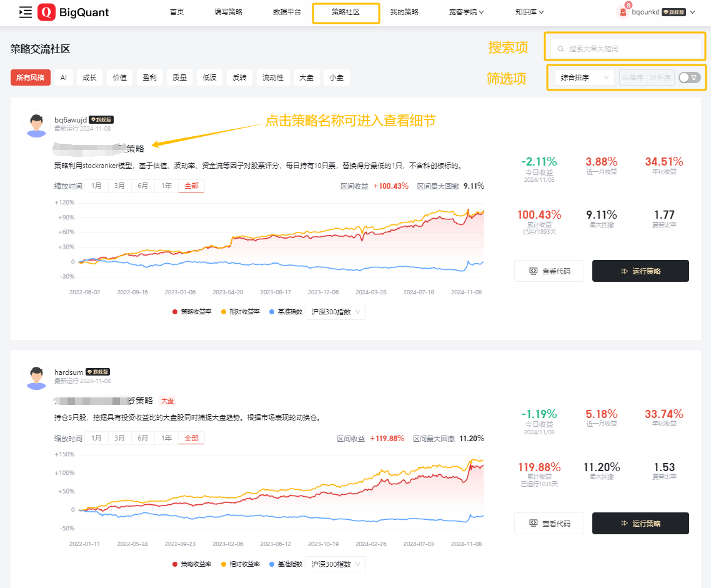Filter by AI style
Image resolution: width=711 pixels, height=588 pixels.
pyautogui.click(x=64, y=77)
